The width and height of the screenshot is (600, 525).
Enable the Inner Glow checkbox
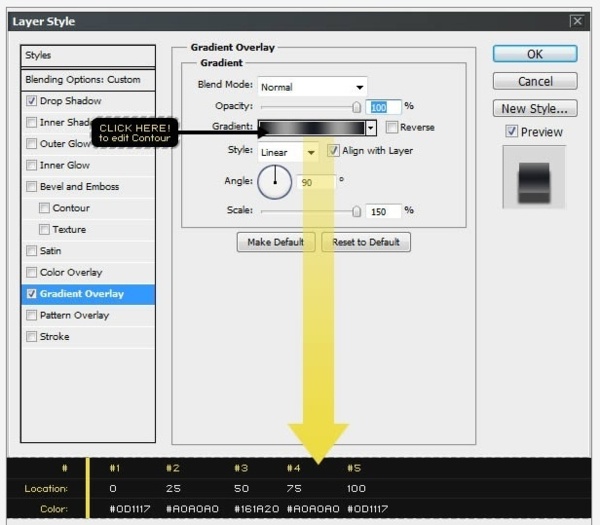31,165
